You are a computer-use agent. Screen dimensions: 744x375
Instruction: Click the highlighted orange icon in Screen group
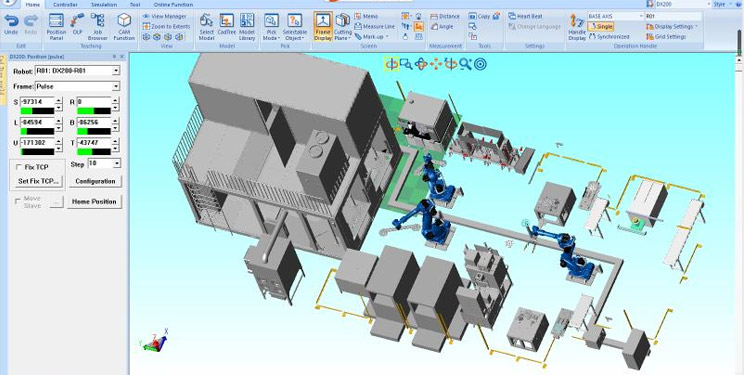coord(418,27)
